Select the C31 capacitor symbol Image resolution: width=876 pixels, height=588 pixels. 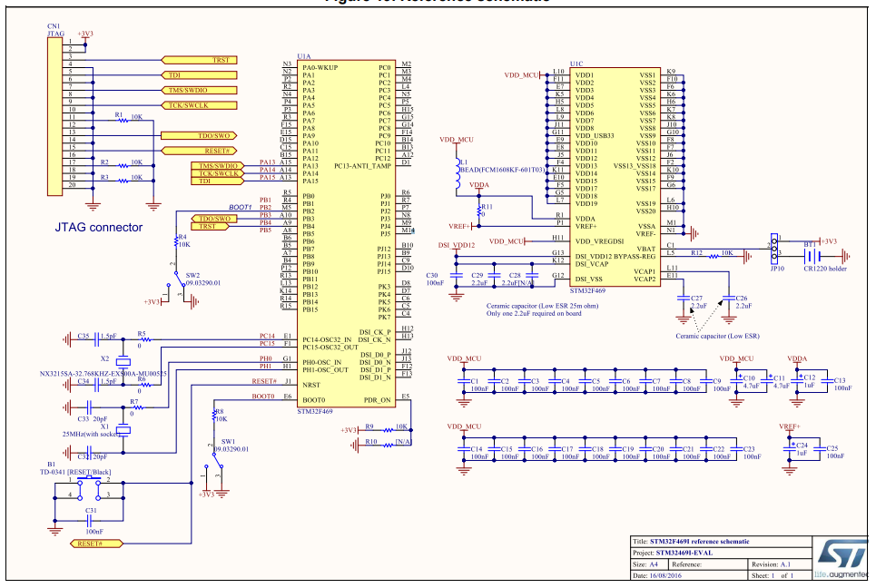point(89,521)
